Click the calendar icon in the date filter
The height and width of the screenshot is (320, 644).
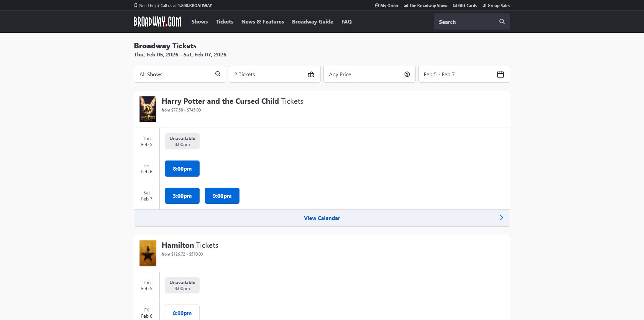click(500, 74)
